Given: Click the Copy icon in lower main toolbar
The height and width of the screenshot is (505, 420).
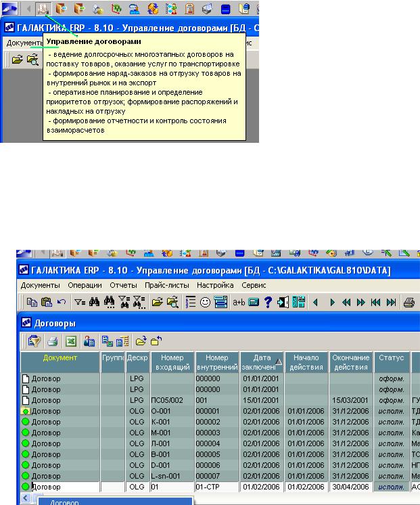Looking at the screenshot, I should [x=32, y=302].
